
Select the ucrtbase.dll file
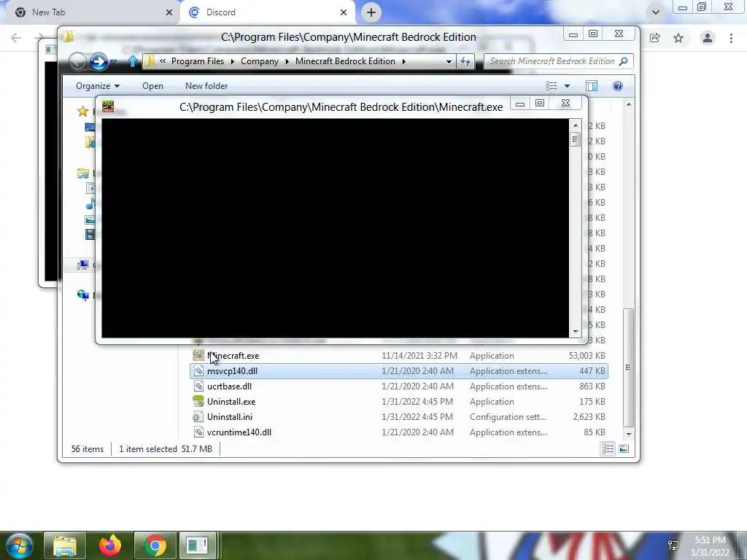pos(398,386)
